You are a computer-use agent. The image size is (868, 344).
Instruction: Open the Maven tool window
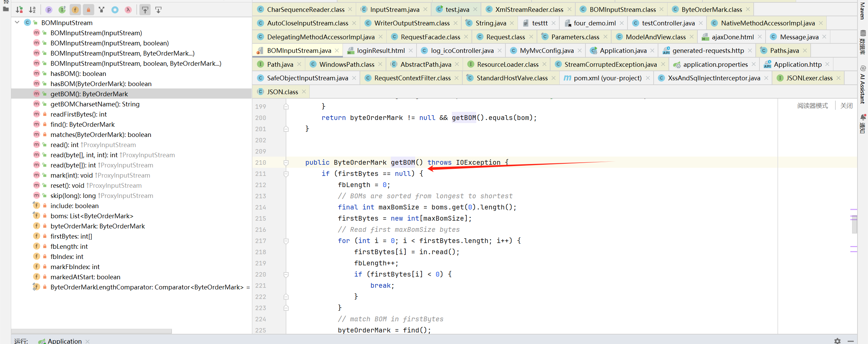pos(863,11)
